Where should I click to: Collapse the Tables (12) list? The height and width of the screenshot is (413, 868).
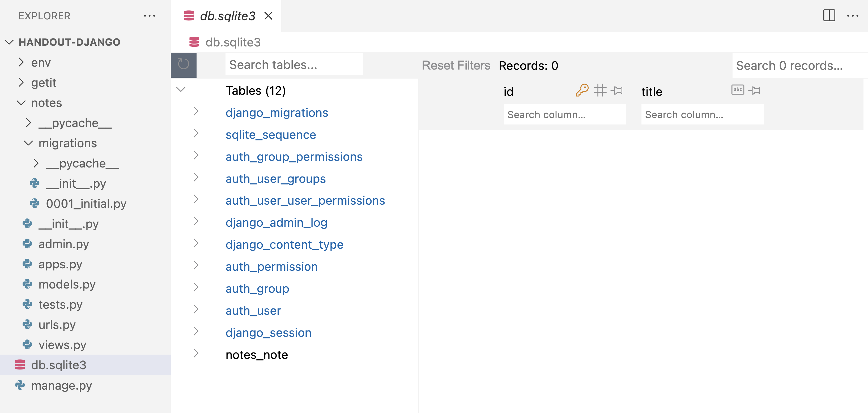click(181, 89)
